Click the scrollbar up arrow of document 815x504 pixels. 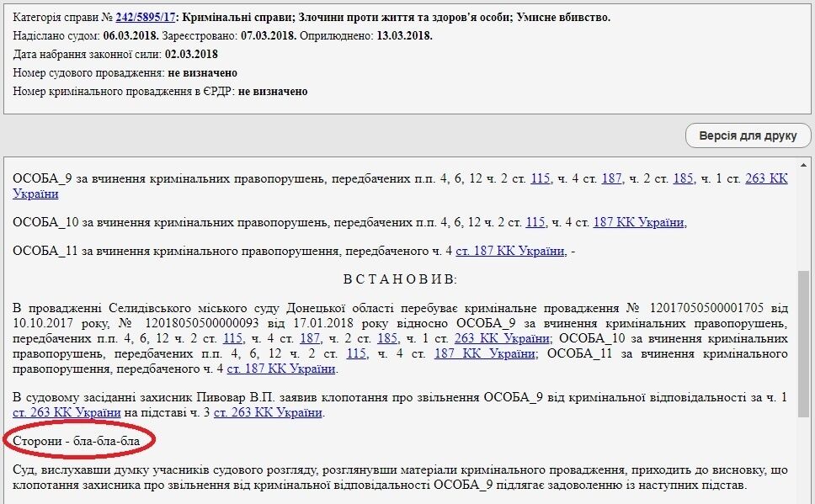[x=805, y=163]
